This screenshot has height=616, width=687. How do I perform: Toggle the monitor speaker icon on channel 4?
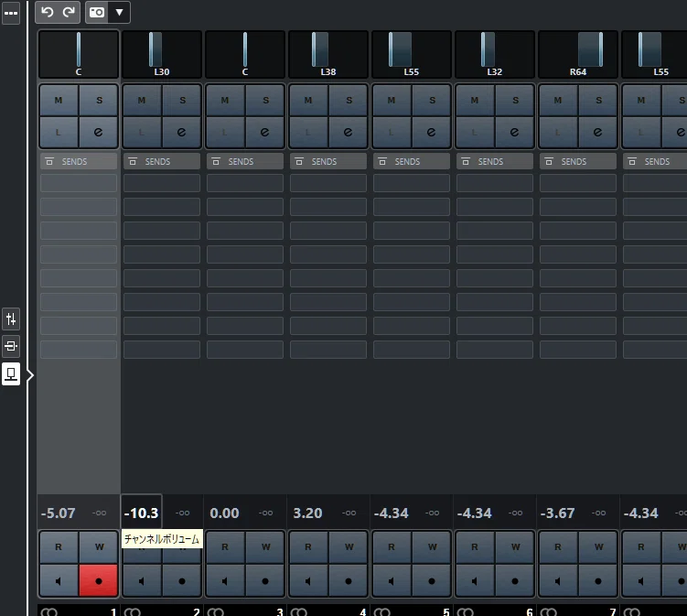tap(308, 580)
